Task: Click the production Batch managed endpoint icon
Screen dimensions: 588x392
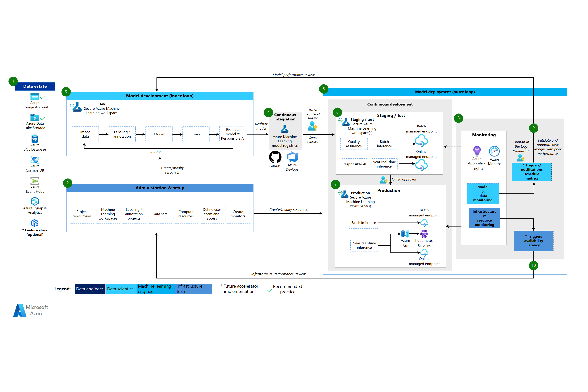Action: point(424,223)
